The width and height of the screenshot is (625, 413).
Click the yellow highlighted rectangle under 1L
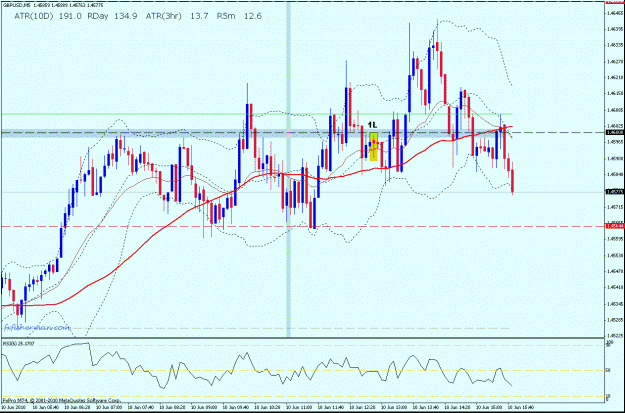pyautogui.click(x=373, y=147)
